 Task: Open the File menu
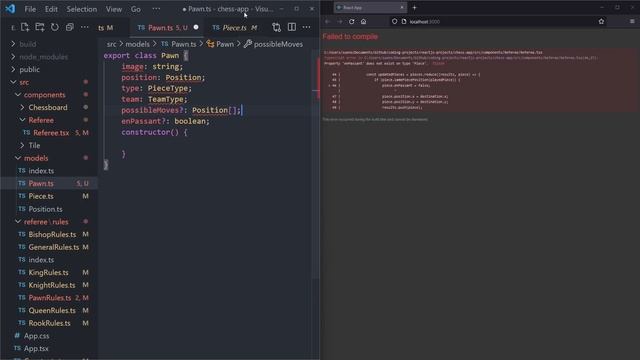[30, 9]
